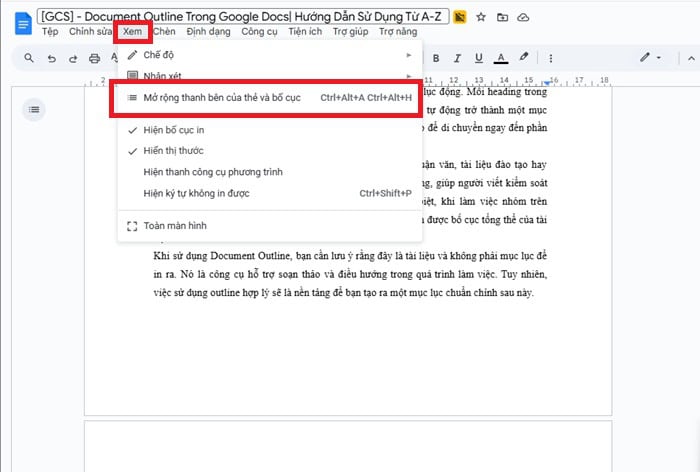
Task: Select Mở rộng thanh bên của thẻ và bố cục
Action: (x=270, y=98)
